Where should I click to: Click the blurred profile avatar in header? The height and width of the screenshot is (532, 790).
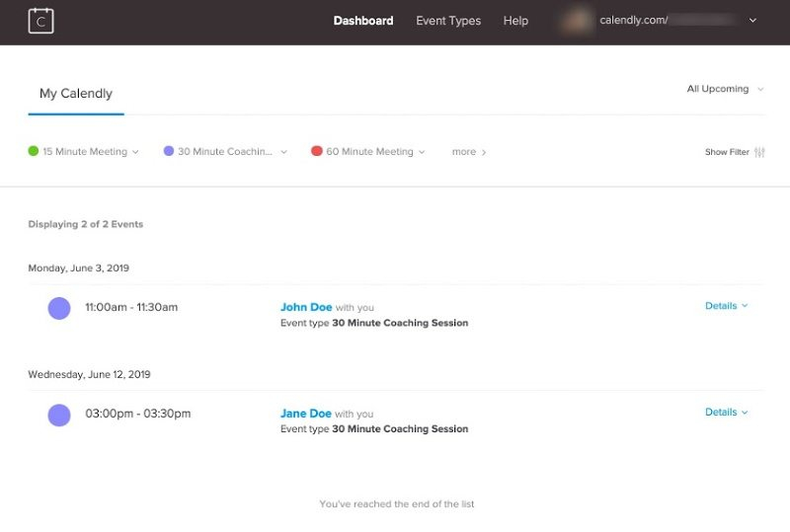coord(576,21)
